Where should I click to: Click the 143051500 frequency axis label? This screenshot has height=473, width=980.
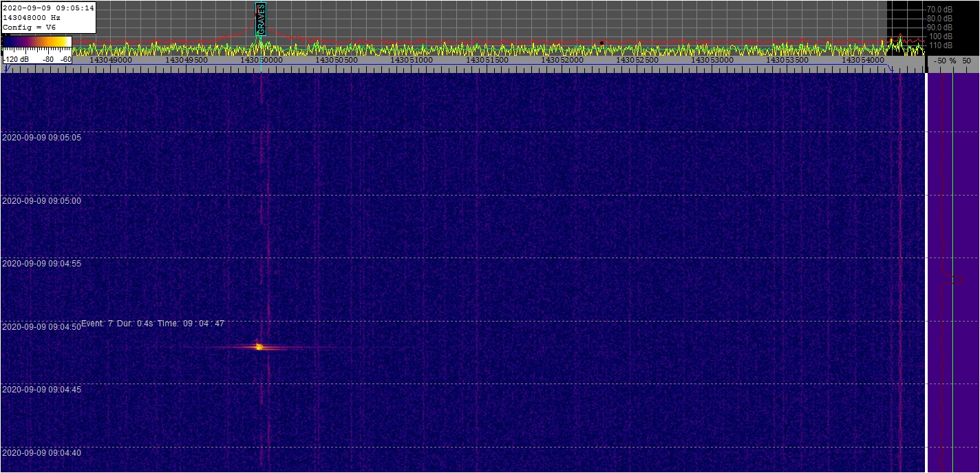click(487, 60)
